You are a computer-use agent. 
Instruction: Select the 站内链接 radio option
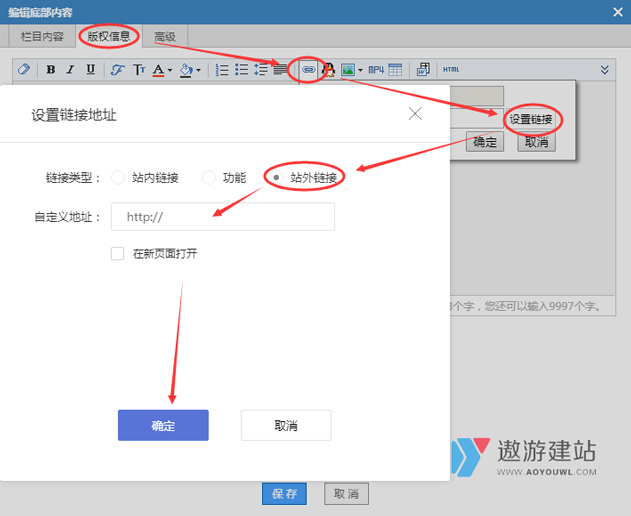pyautogui.click(x=118, y=178)
